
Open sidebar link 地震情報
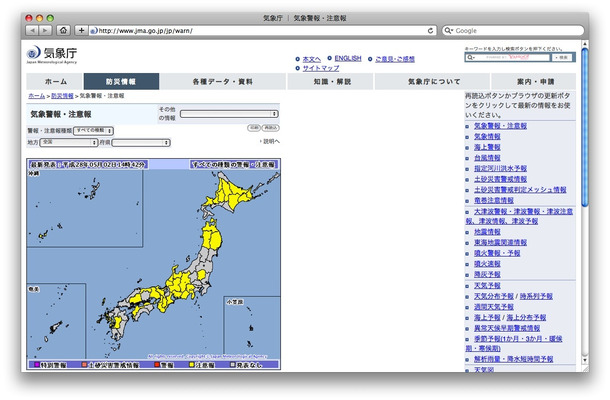(487, 232)
